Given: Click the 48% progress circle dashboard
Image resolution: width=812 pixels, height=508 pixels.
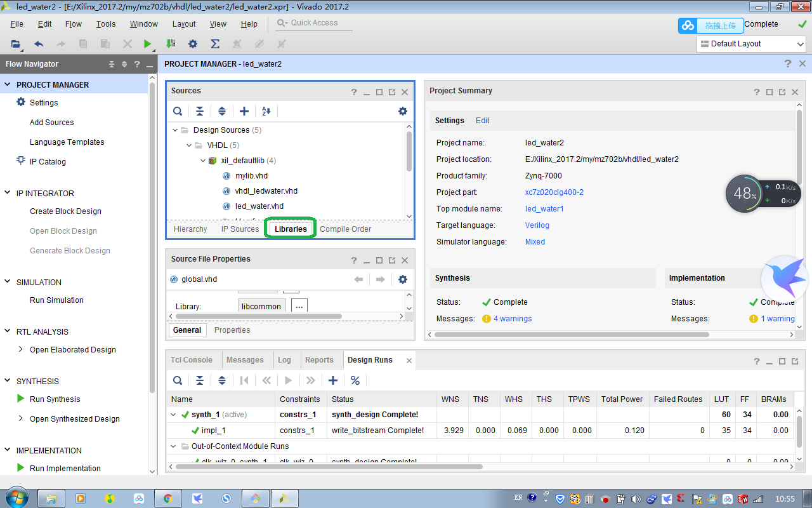Looking at the screenshot, I should 744,192.
